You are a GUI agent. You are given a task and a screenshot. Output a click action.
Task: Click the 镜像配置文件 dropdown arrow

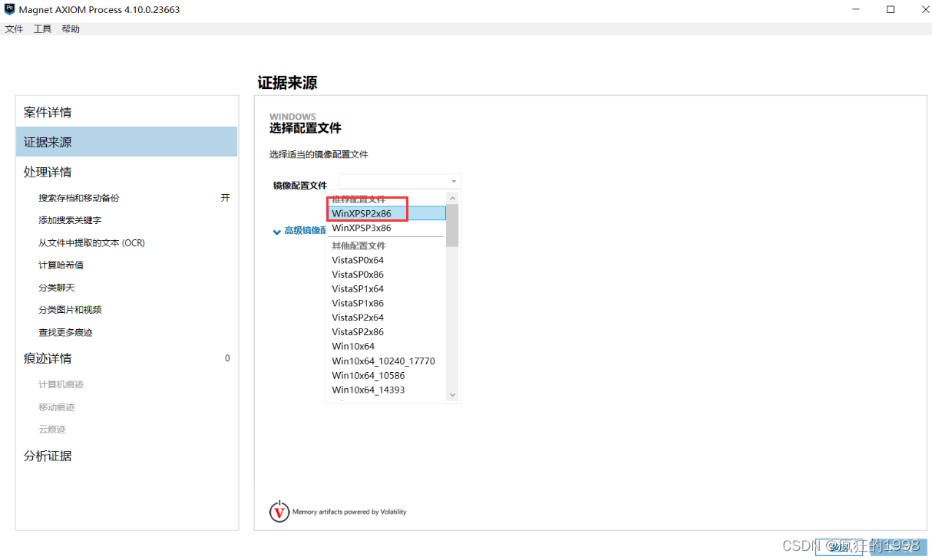point(454,182)
